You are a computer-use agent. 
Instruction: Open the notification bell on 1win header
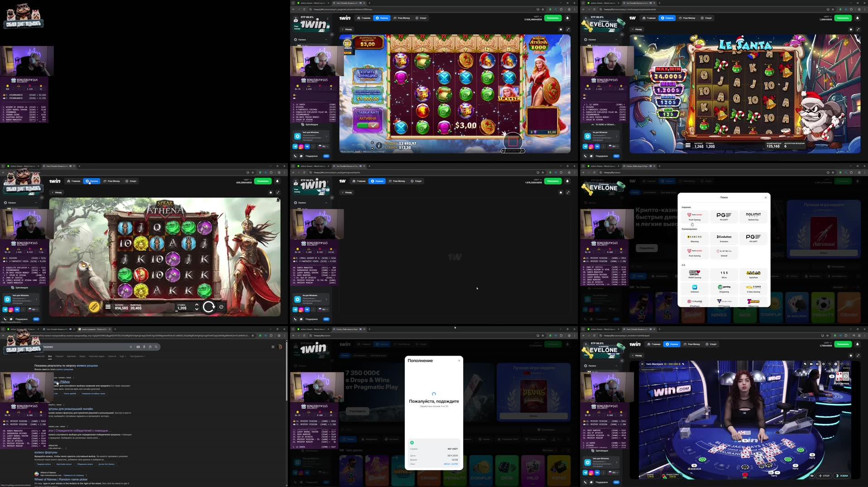568,18
